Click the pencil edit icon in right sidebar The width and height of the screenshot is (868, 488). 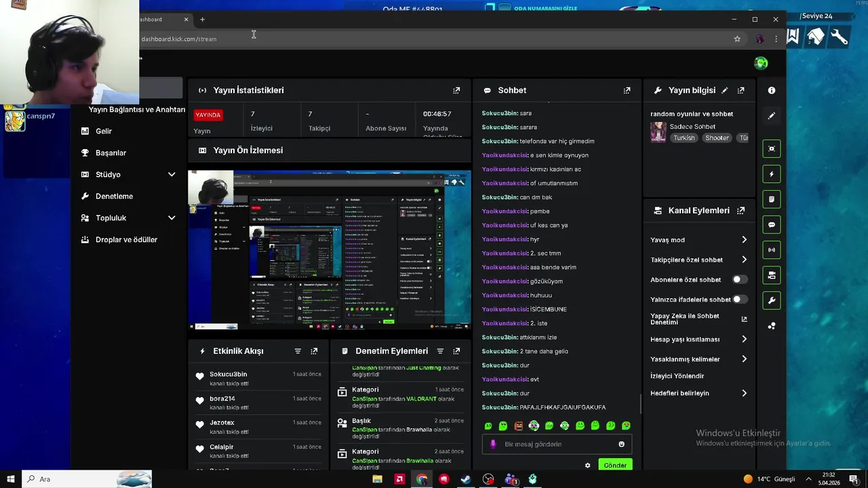click(771, 116)
